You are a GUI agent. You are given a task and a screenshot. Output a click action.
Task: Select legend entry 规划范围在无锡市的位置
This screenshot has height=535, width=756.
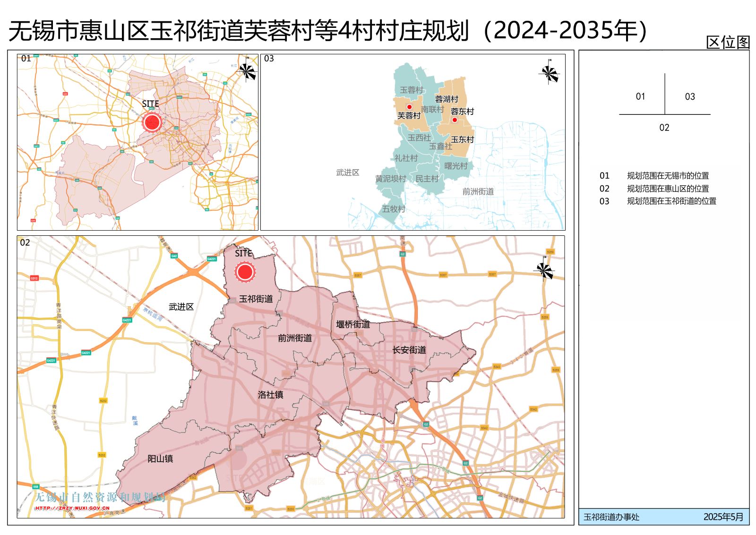668,176
